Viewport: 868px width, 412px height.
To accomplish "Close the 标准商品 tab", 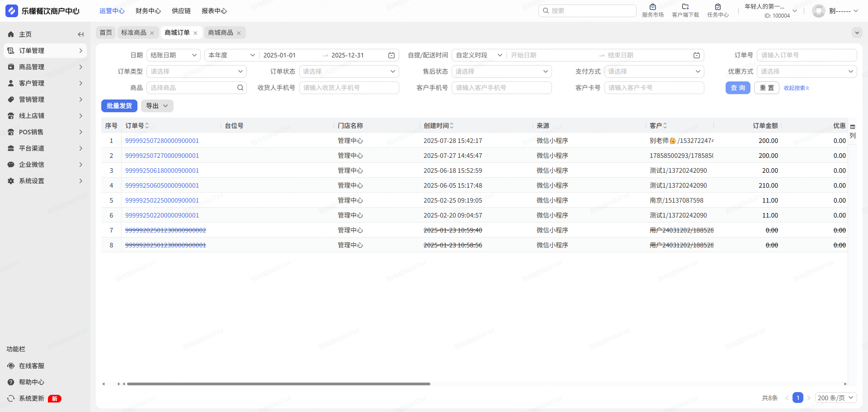I will [152, 33].
